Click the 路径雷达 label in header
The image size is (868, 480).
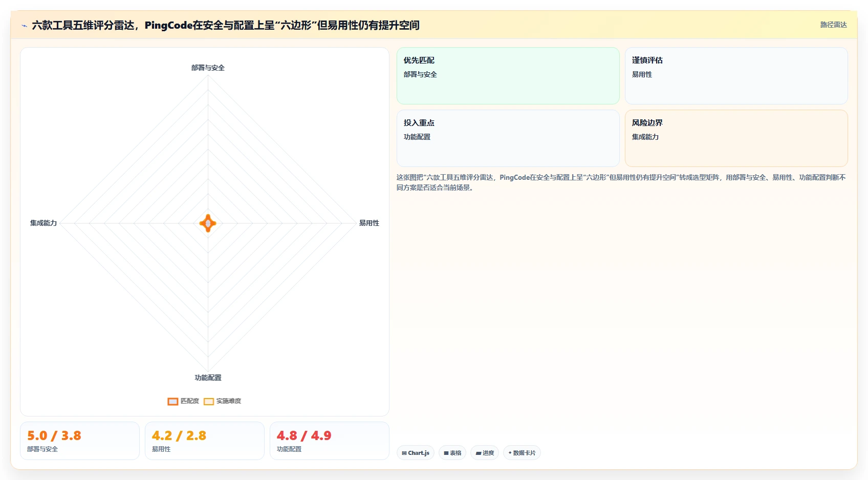coord(834,25)
